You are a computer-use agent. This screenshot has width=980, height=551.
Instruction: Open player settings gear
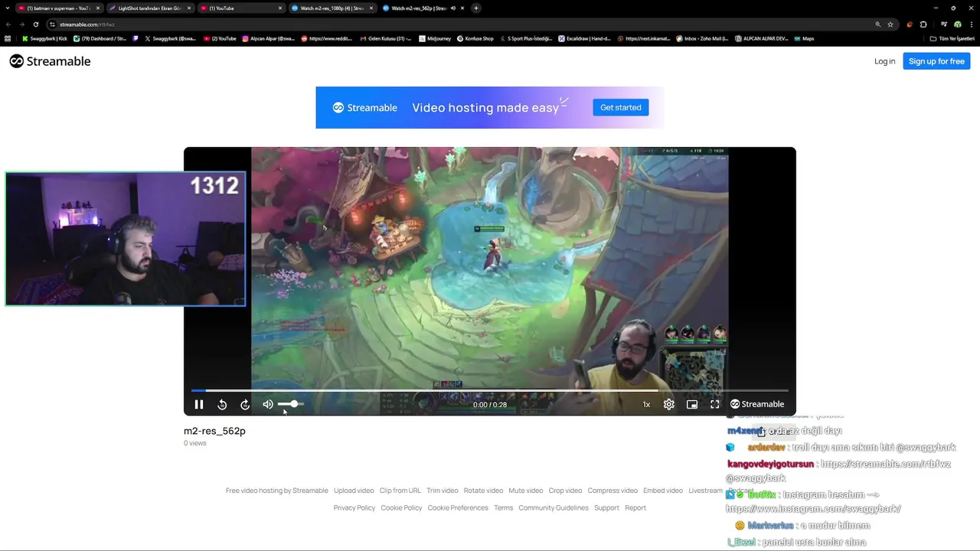[x=669, y=404]
